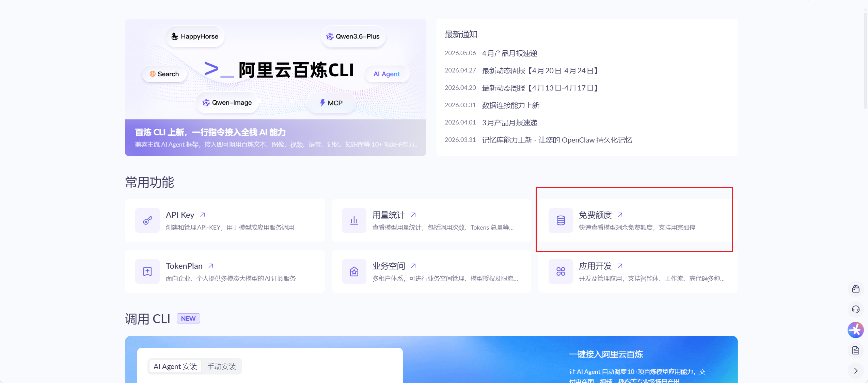Screen dimensions: 868x383
Task: Click the 用量统计 bar chart icon
Action: pyautogui.click(x=354, y=220)
